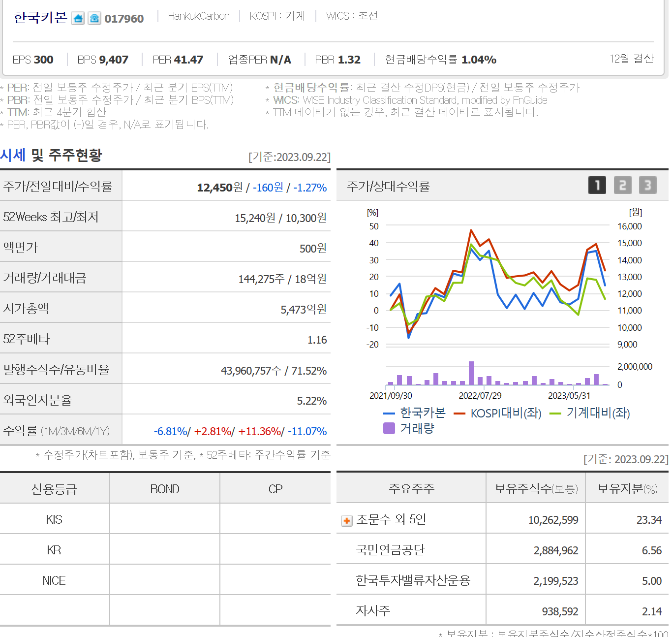This screenshot has height=637, width=672.
Task: Click the 주요주주 column header
Action: coord(411,488)
